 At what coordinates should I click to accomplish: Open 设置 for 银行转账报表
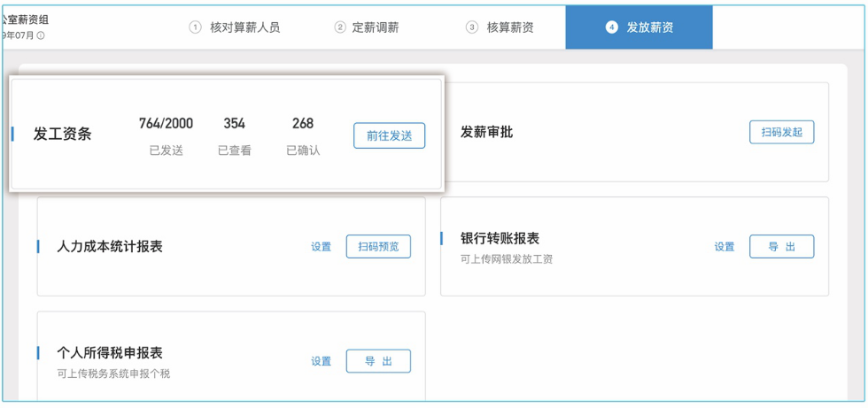725,247
